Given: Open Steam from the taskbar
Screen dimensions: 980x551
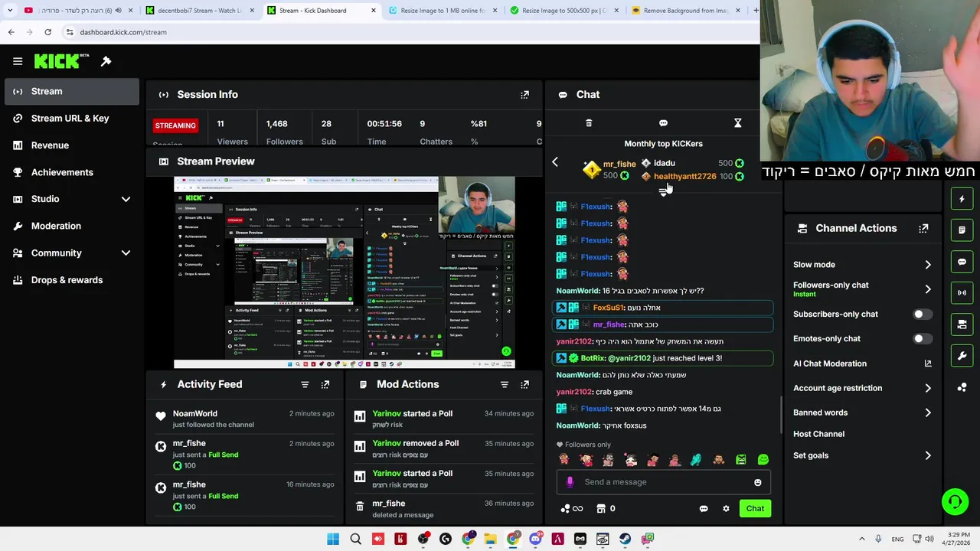Looking at the screenshot, I should coord(625,539).
